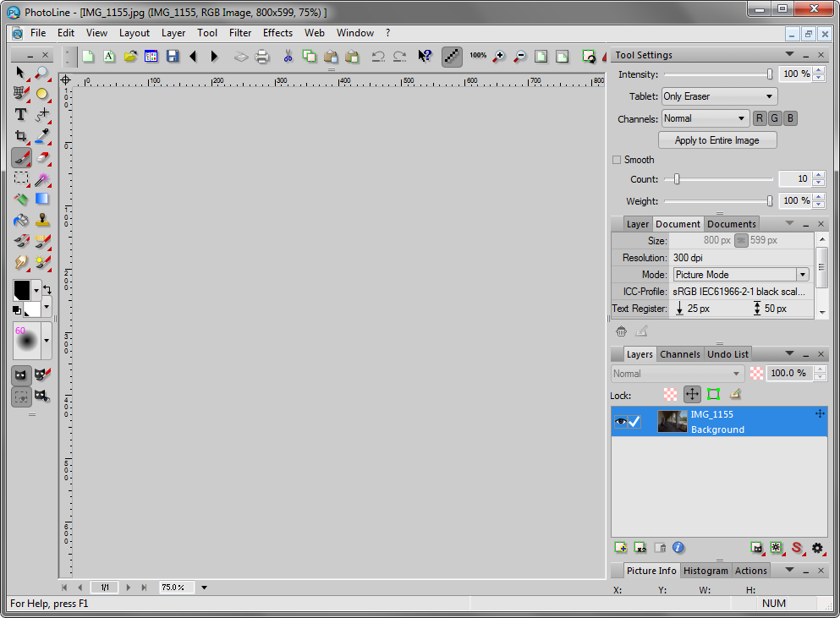This screenshot has height=618, width=840.
Task: Toggle the checkmark on IMG_1155 layer
Action: 634,422
